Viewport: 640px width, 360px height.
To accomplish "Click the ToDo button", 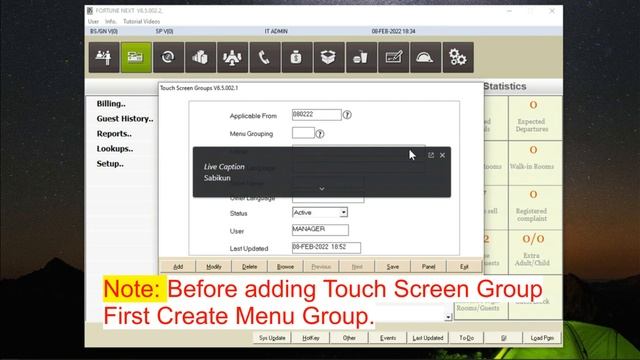I will click(x=467, y=338).
